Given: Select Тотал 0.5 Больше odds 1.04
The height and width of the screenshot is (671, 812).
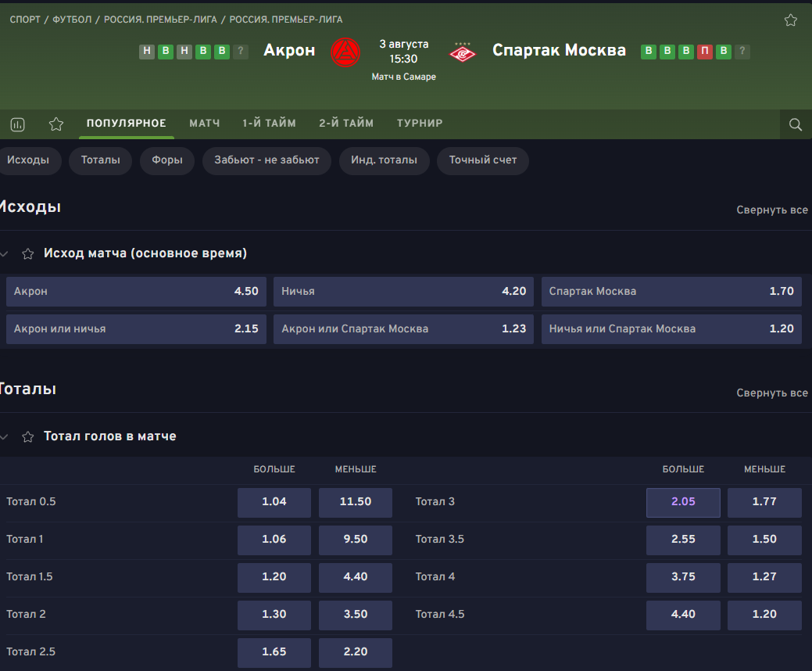Looking at the screenshot, I should point(274,503).
